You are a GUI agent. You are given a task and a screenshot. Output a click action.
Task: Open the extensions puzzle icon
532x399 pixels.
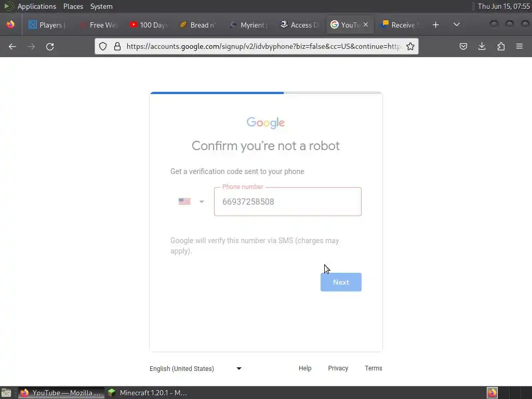501,46
